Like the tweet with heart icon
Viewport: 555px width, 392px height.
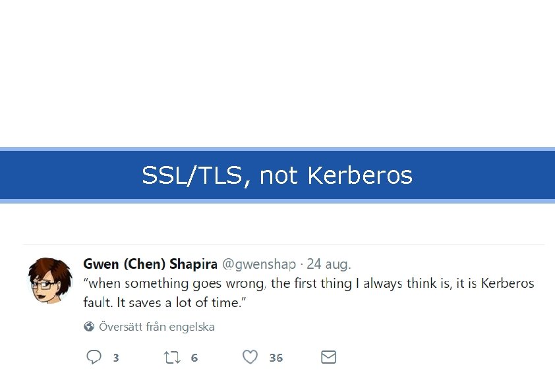(x=250, y=357)
